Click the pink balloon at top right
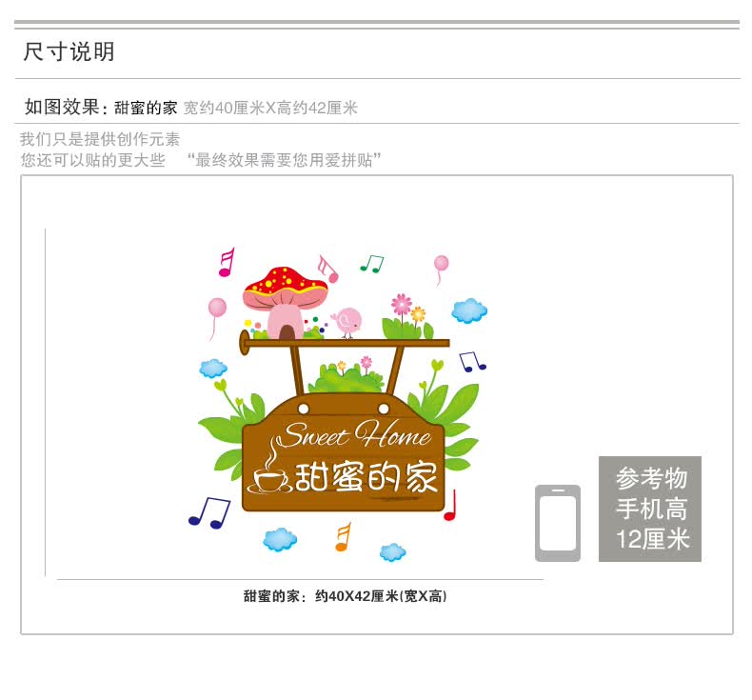 point(441,270)
